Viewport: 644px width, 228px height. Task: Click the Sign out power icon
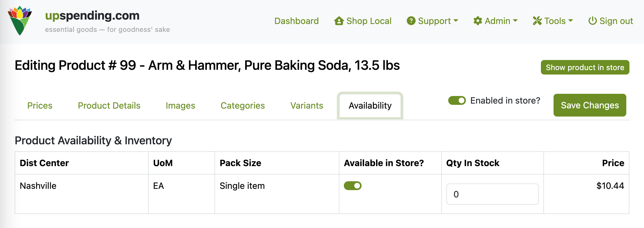pos(592,21)
